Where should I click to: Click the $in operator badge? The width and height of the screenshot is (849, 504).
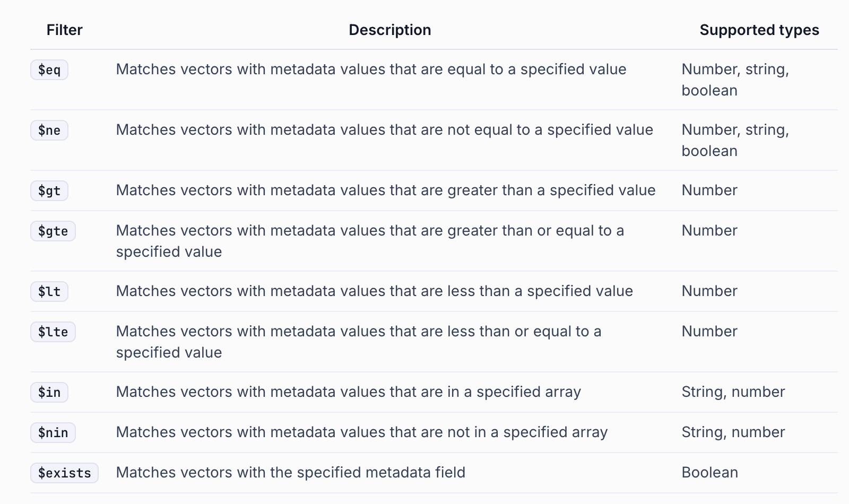49,392
